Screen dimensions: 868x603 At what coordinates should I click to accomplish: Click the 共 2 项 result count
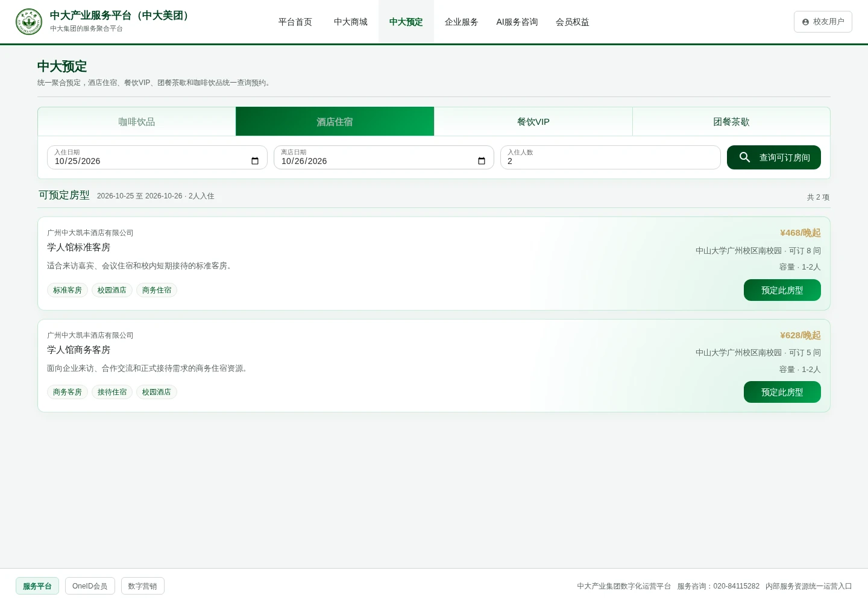pos(819,197)
